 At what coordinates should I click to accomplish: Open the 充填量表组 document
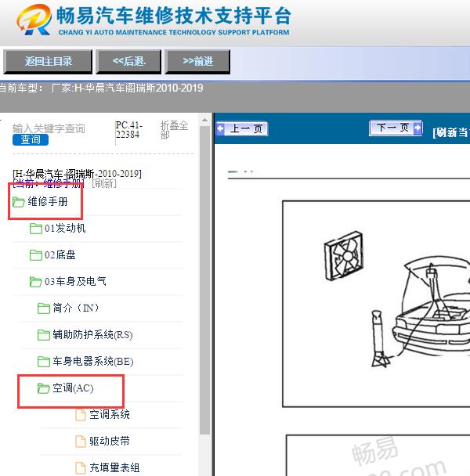[x=114, y=467]
